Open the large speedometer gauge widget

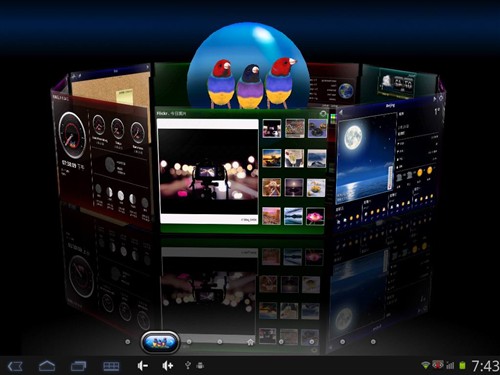click(72, 135)
